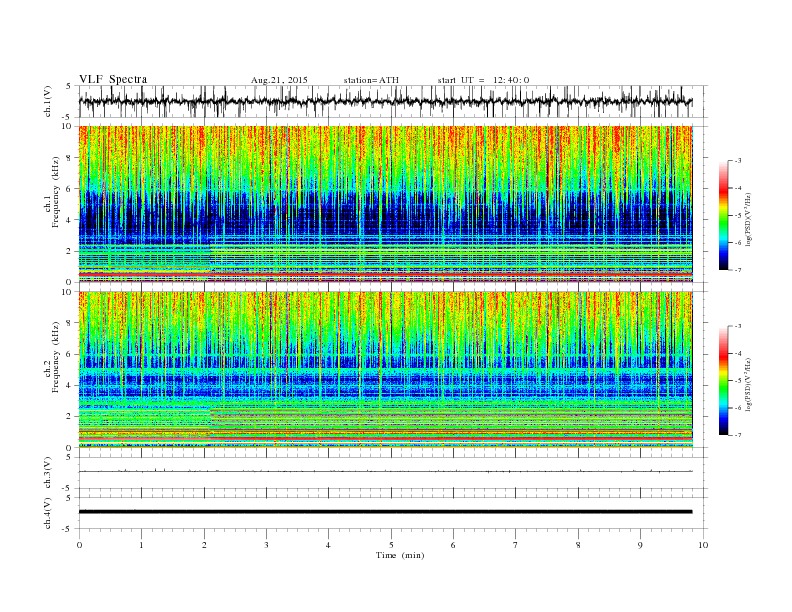Click the colorbar beside the ch.1 spectrogram
792x612 pixels.
tap(723, 216)
